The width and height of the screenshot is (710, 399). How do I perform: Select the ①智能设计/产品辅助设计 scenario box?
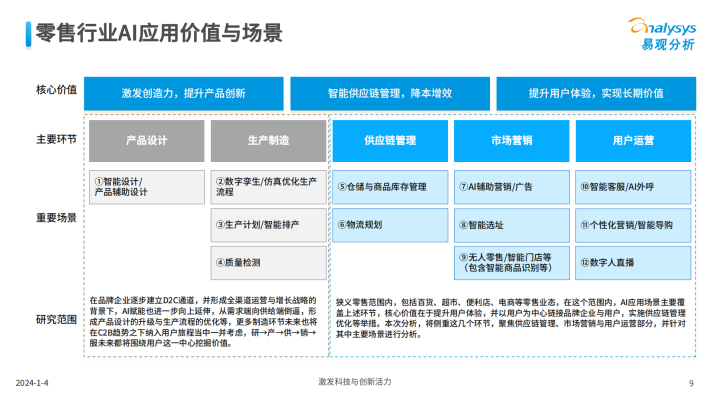[x=147, y=187]
